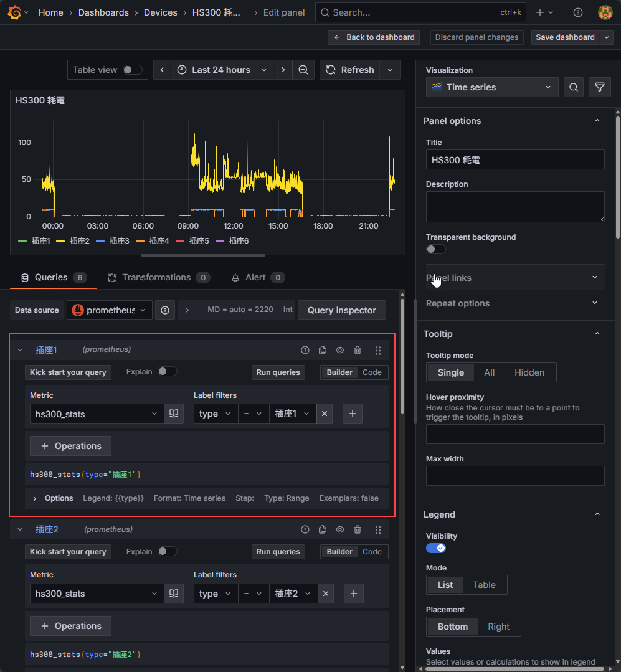Screen dimensions: 621x672
Task: Click the zoom out time range icon
Action: click(303, 70)
